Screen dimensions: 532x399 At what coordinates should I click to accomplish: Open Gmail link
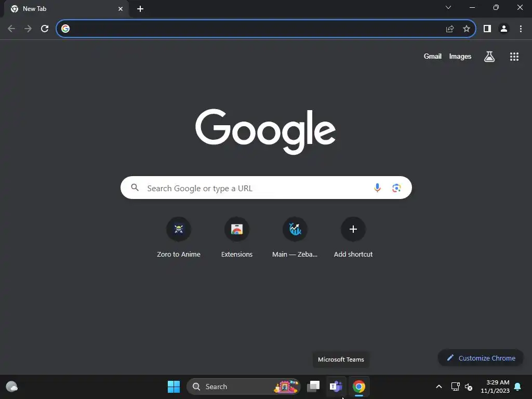pyautogui.click(x=433, y=56)
